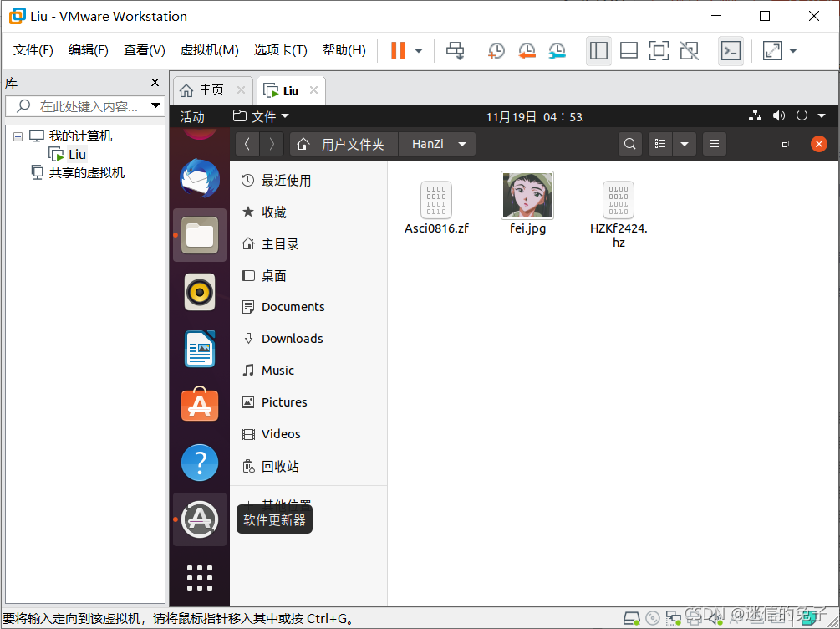The image size is (840, 629).
Task: Close the library panel
Action: click(x=155, y=83)
